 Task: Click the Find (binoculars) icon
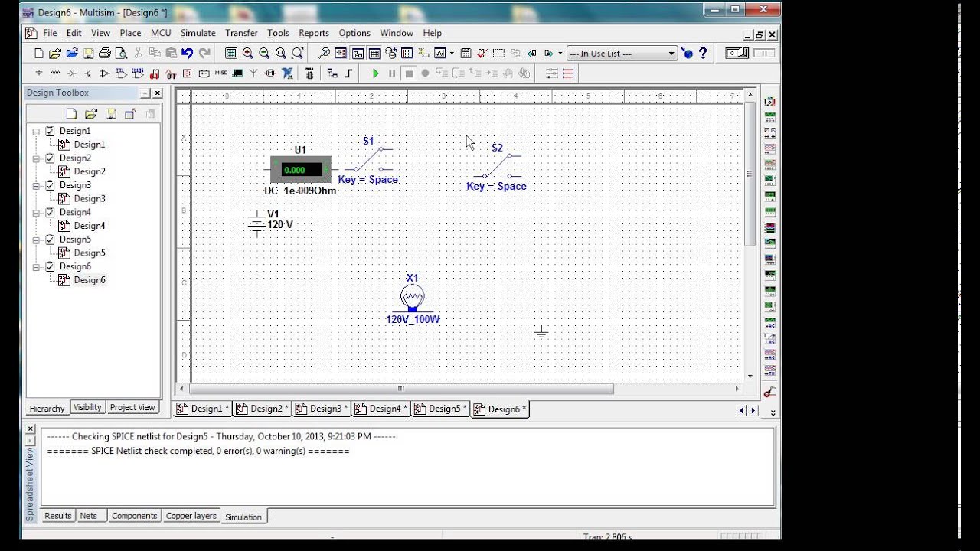pyautogui.click(x=324, y=54)
